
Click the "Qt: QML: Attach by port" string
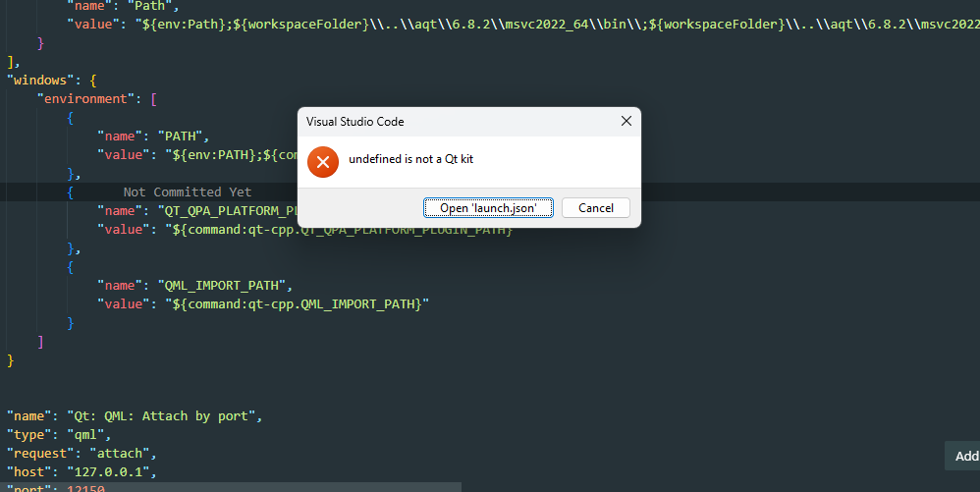tap(161, 415)
